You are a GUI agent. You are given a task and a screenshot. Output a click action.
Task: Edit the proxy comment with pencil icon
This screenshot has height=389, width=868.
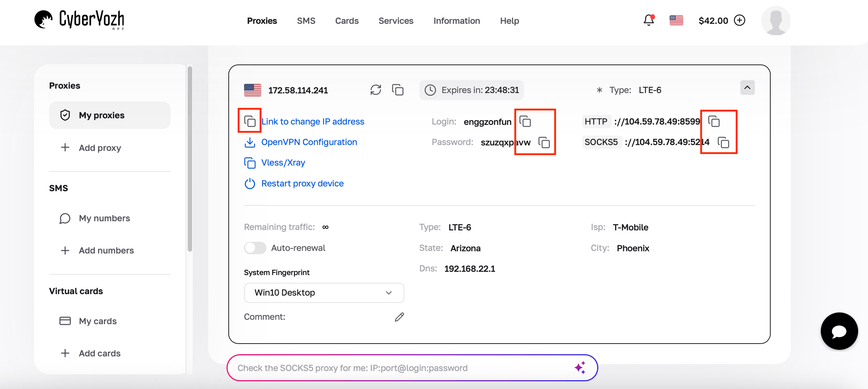coord(399,316)
